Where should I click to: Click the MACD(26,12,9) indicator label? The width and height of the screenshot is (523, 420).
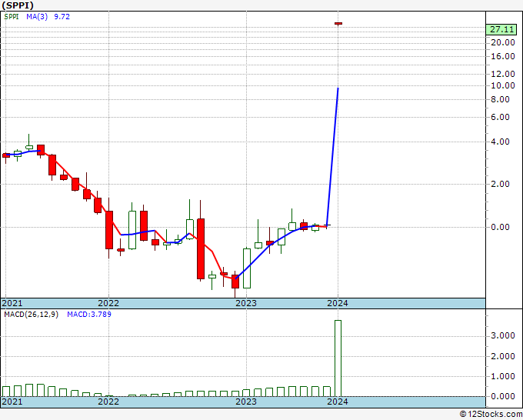point(32,315)
